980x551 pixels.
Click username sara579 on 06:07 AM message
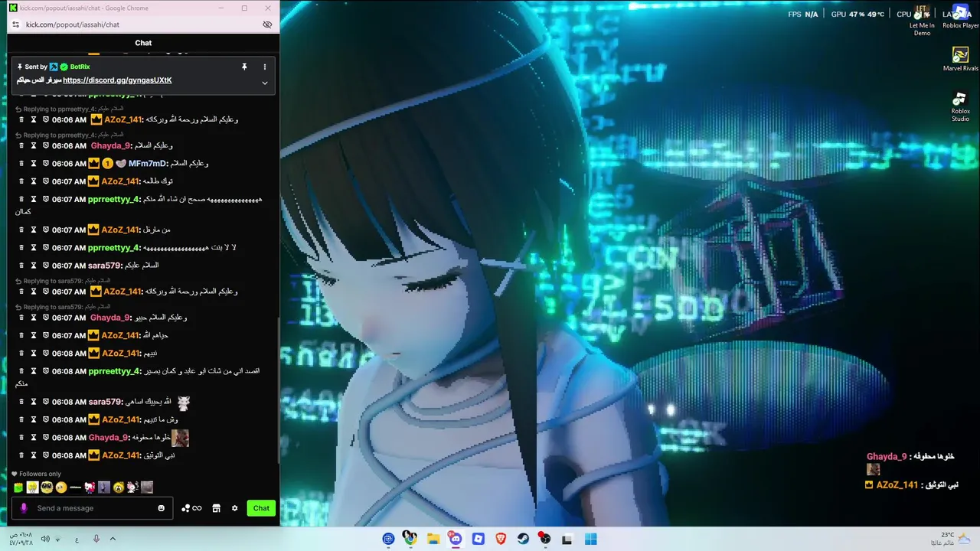coord(105,266)
